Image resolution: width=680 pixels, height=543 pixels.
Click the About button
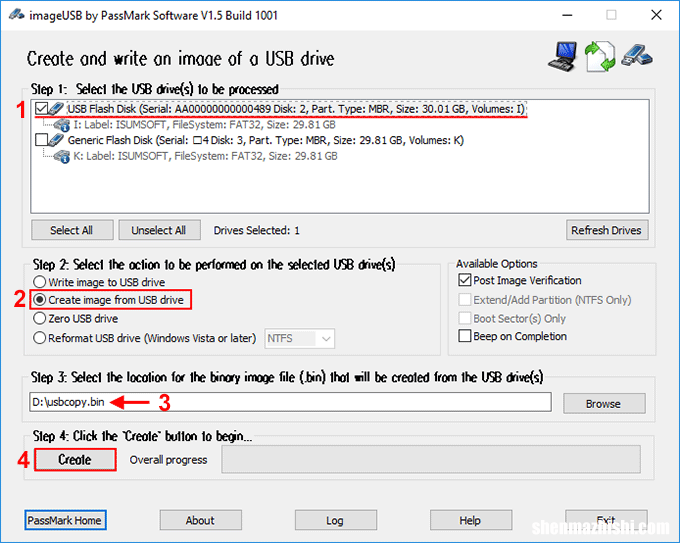click(200, 520)
